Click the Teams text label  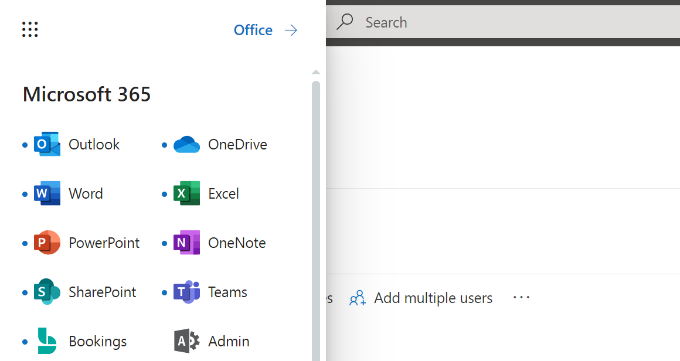228,292
